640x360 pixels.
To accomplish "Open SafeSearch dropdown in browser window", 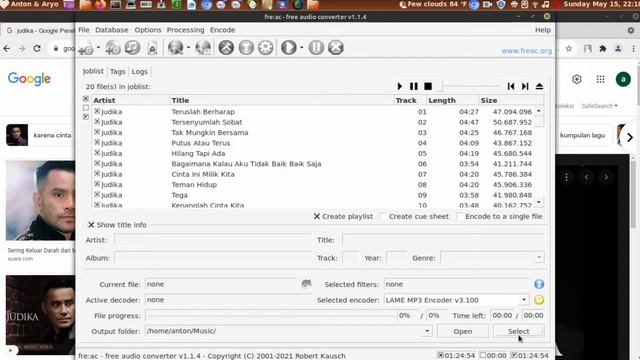I will pos(600,106).
